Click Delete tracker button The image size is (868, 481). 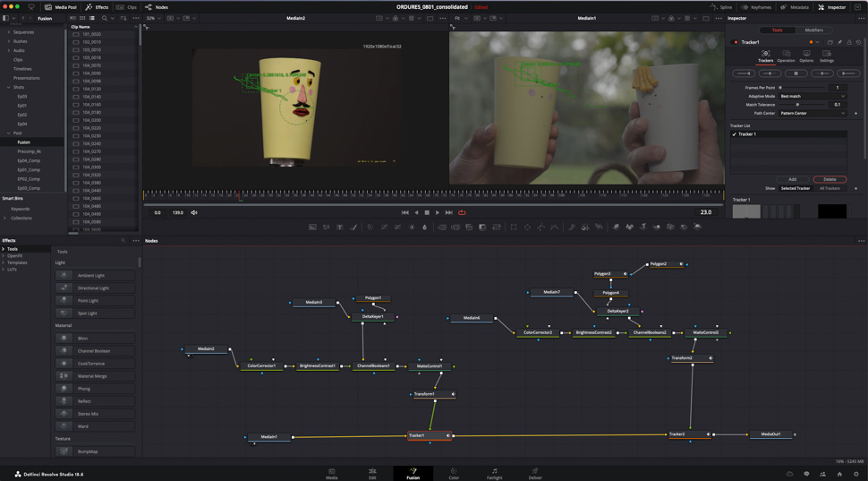830,179
